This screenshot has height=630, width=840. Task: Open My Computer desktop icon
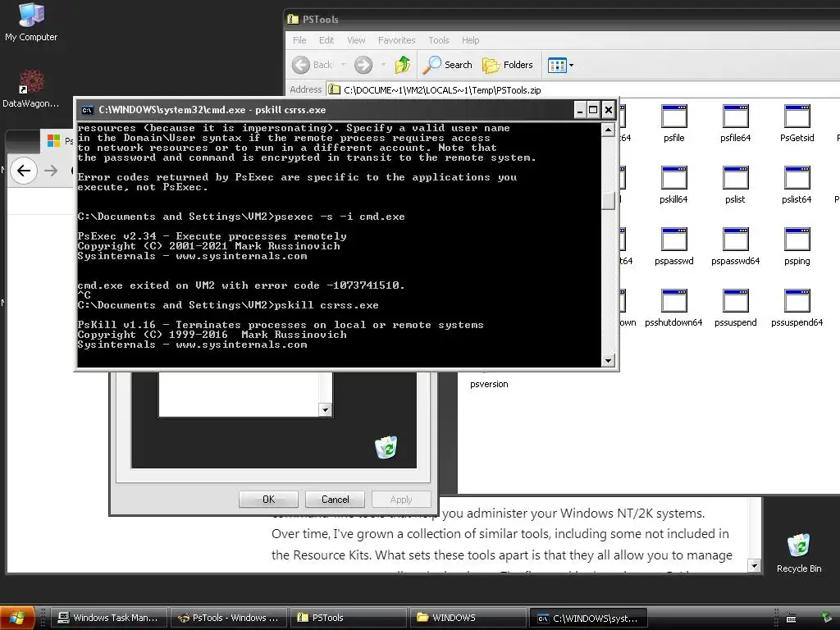point(31,22)
